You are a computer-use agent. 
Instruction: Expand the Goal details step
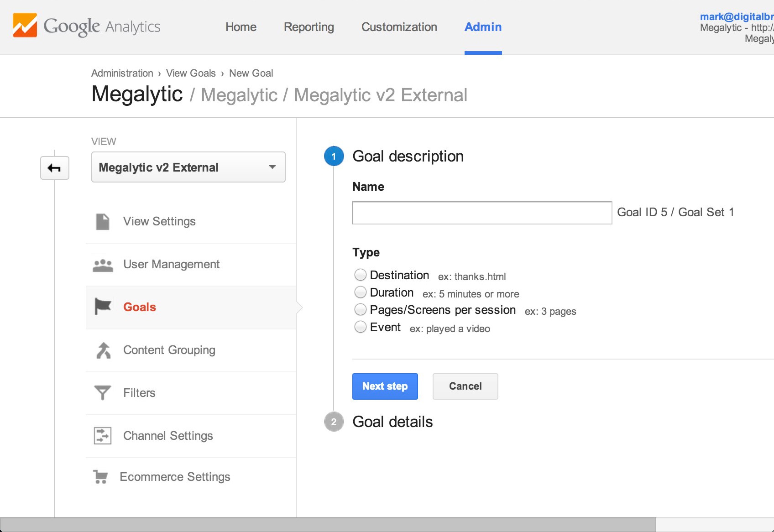click(392, 422)
